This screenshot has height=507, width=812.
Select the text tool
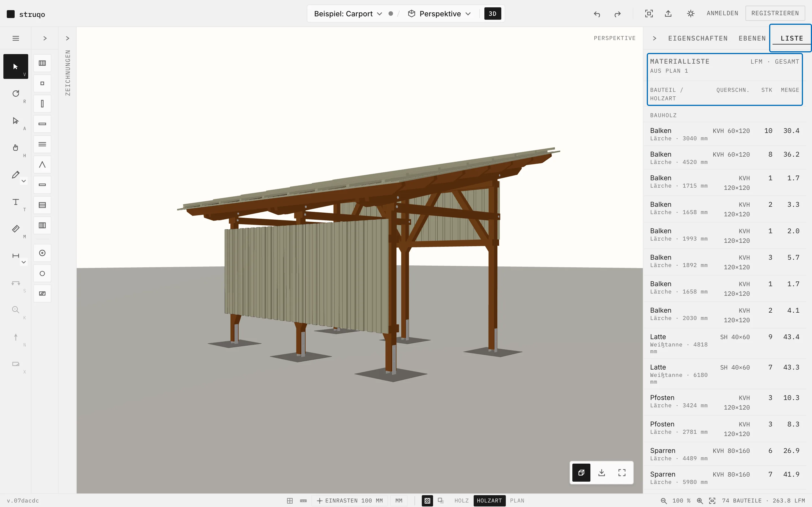point(16,202)
